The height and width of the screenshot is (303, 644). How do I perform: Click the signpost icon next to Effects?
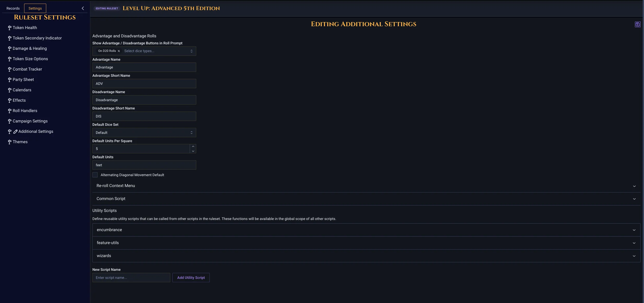coord(10,100)
